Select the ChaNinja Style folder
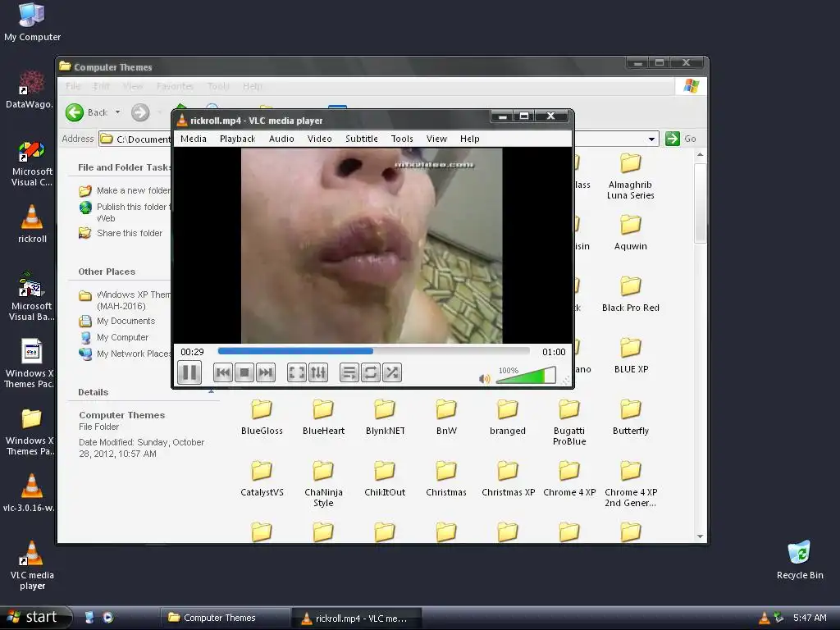The image size is (840, 630). click(x=323, y=484)
